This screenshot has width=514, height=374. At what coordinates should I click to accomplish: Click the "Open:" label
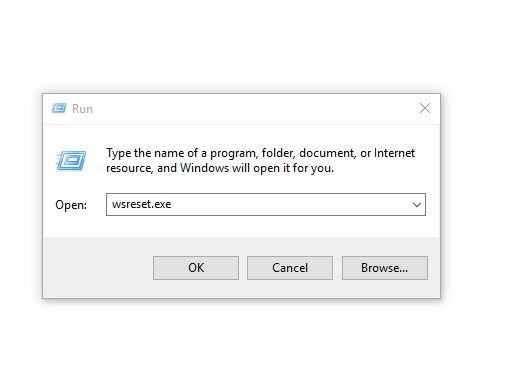71,205
